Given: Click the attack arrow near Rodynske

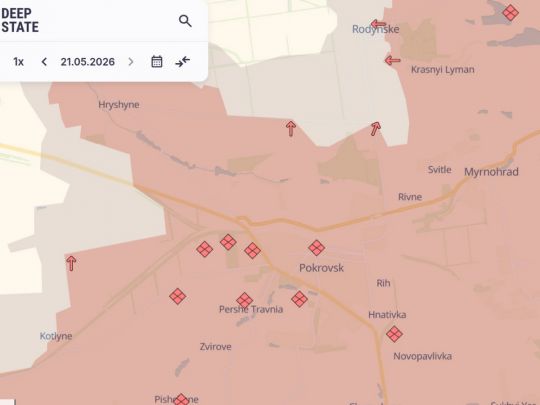Looking at the screenshot, I should click(378, 24).
